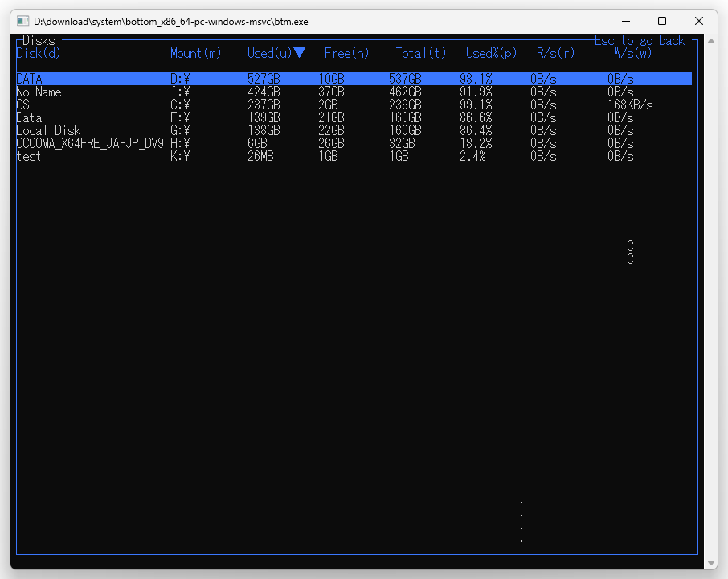Sort by the Disk(d) column header
This screenshot has height=579, width=728.
(38, 53)
